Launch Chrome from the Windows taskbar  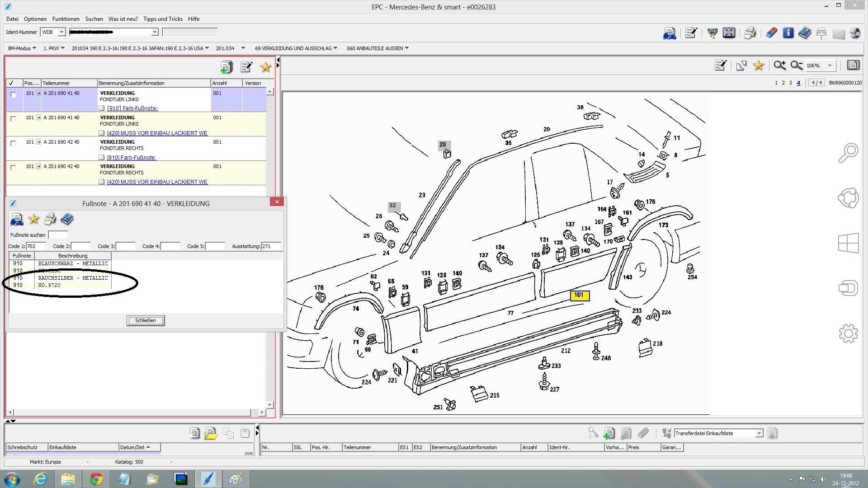pos(96,479)
